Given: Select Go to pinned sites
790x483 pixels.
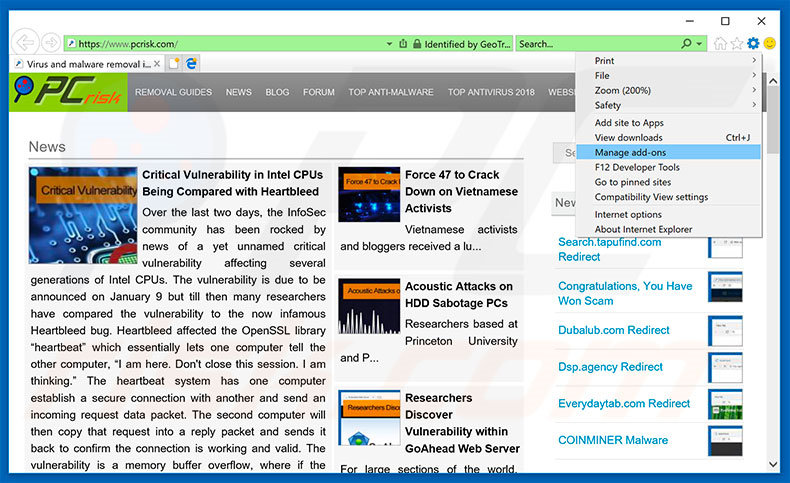Looking at the screenshot, I should point(668,182).
